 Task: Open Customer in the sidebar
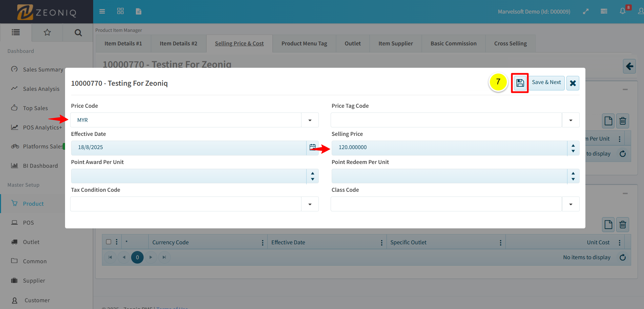(x=37, y=301)
